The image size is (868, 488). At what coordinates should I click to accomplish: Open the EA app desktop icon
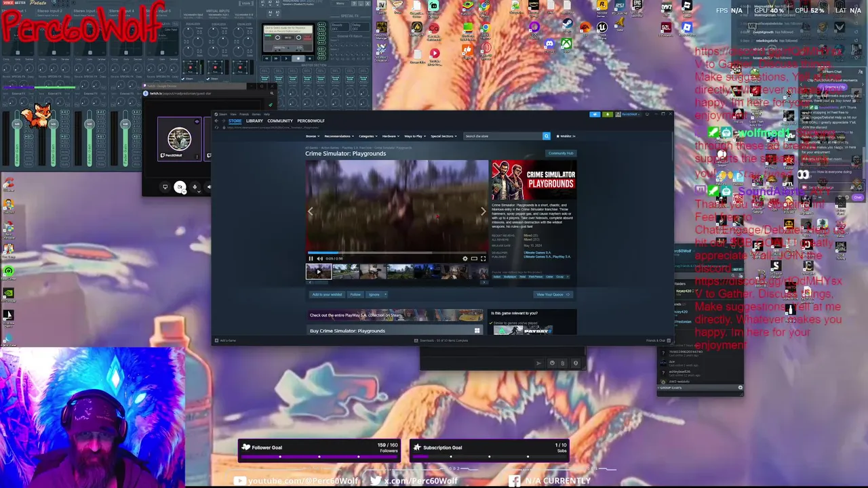click(585, 29)
